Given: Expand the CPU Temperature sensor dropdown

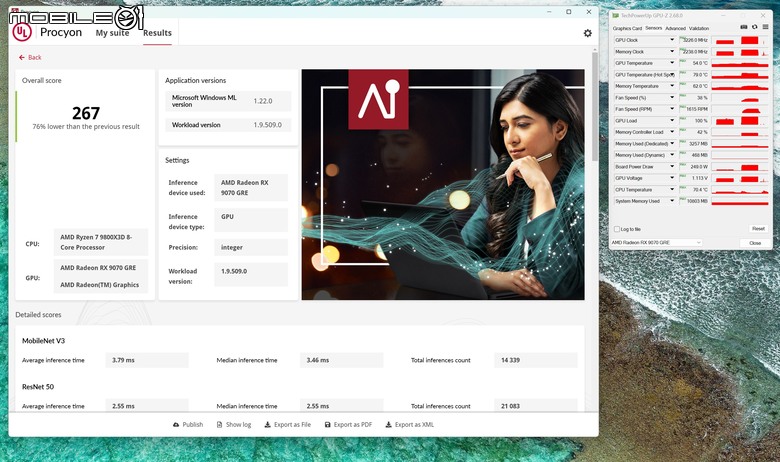Looking at the screenshot, I should (672, 189).
